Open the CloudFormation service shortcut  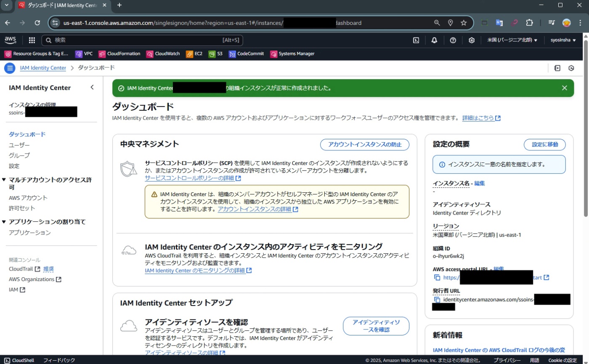[x=119, y=54]
